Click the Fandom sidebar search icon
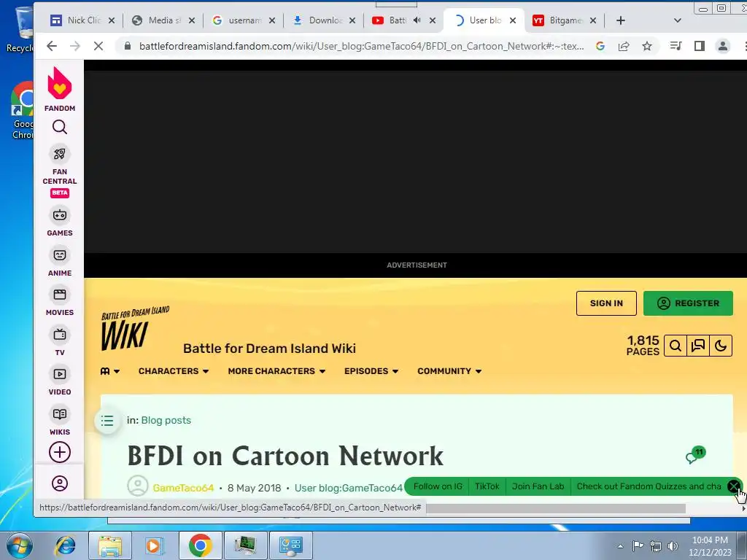The height and width of the screenshot is (560, 747). pos(60,127)
